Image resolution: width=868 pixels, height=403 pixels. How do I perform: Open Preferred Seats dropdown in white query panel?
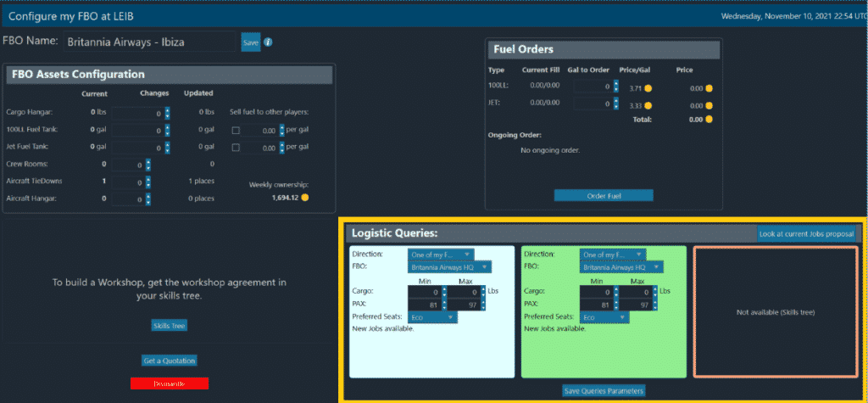coord(432,317)
